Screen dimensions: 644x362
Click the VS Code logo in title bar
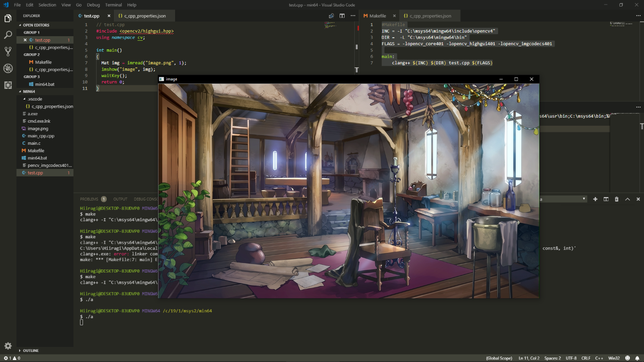coord(6,5)
